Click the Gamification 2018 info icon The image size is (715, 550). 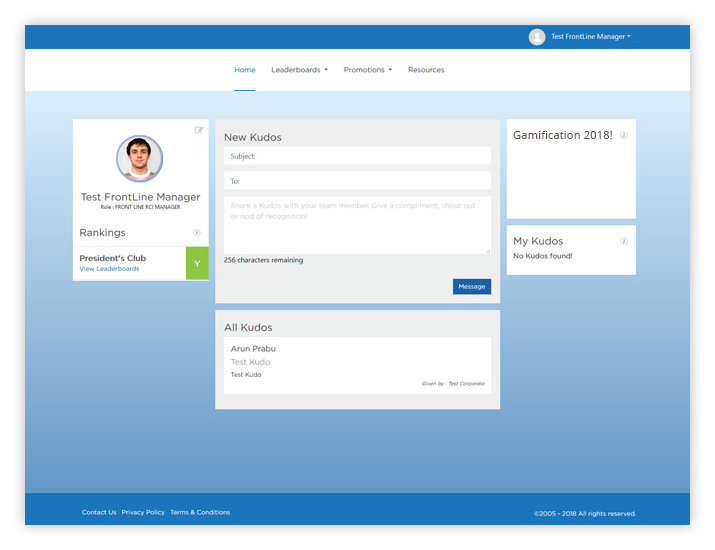click(624, 135)
